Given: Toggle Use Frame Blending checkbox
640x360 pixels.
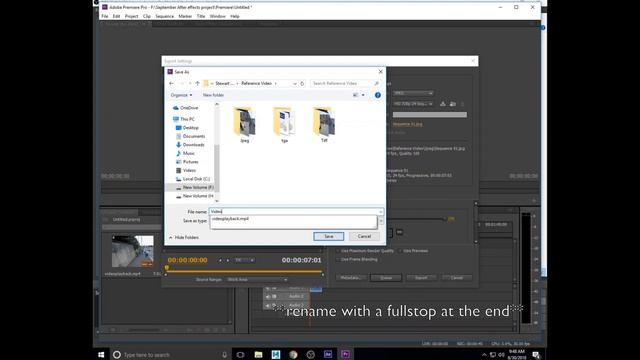Looking at the screenshot, I should [338, 259].
